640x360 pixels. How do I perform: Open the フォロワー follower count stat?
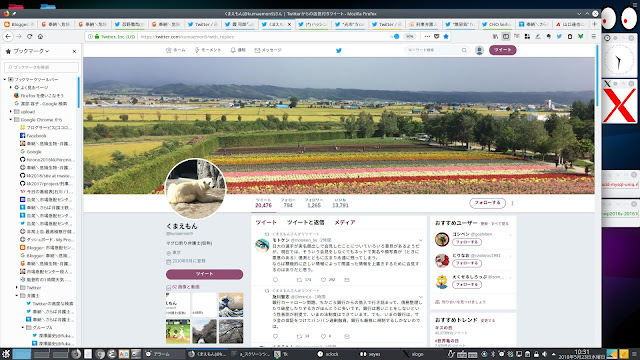[x=313, y=203]
